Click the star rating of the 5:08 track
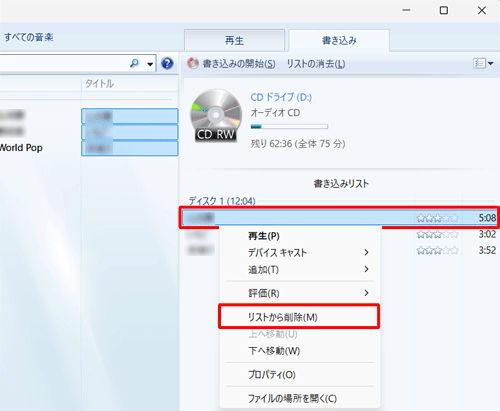Image resolution: width=500 pixels, height=411 pixels. [437, 218]
